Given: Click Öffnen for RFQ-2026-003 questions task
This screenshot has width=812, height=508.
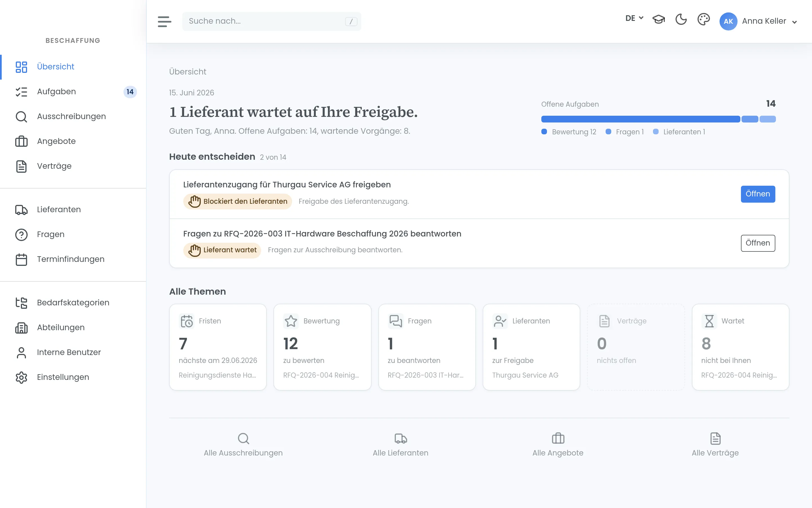Looking at the screenshot, I should 758,243.
